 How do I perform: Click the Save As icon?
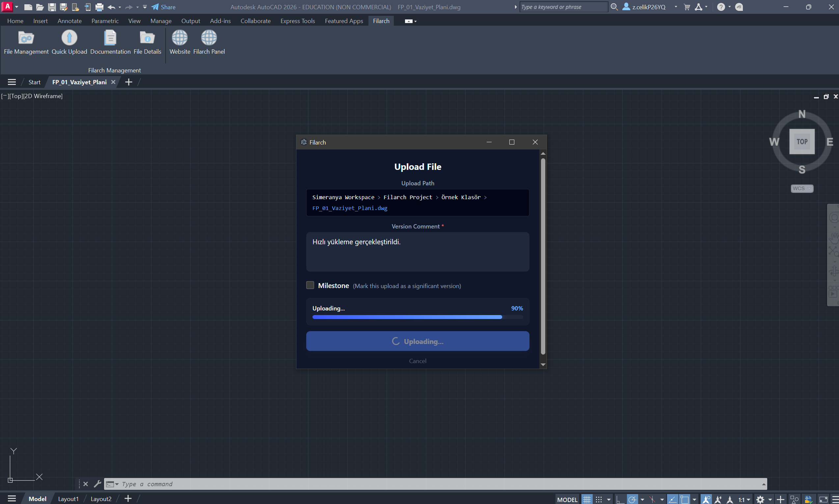point(64,7)
